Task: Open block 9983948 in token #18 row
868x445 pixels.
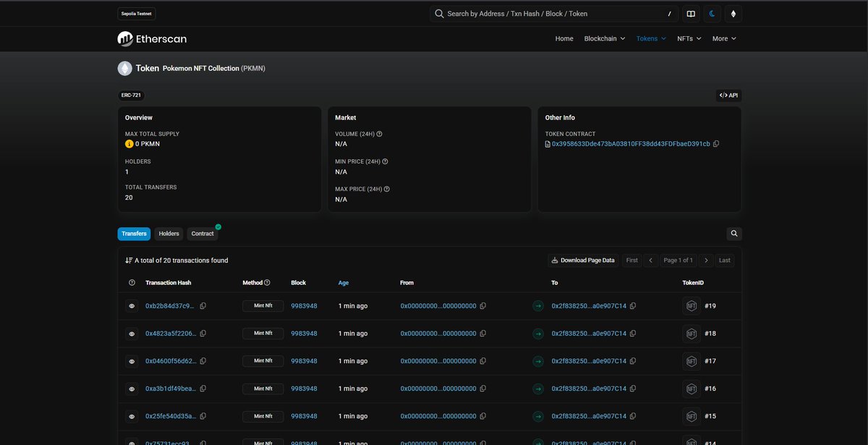Action: tap(304, 334)
